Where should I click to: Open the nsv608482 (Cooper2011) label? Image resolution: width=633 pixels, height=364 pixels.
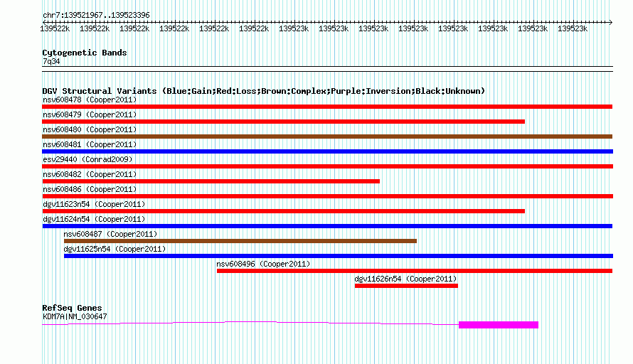(x=90, y=174)
